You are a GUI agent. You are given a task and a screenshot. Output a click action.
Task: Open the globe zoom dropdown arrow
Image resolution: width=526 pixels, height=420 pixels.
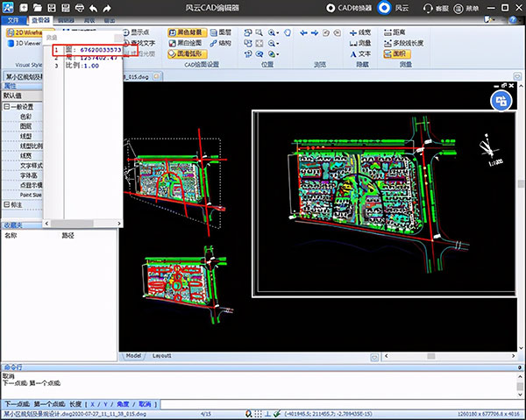pyautogui.click(x=277, y=54)
